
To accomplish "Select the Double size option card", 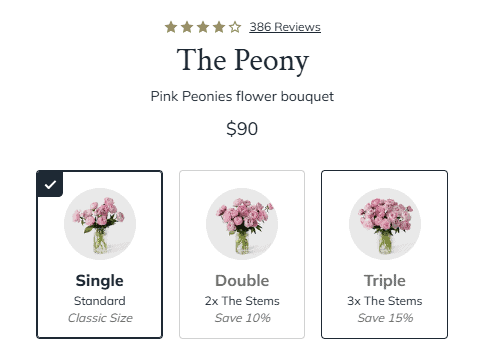I will point(242,254).
